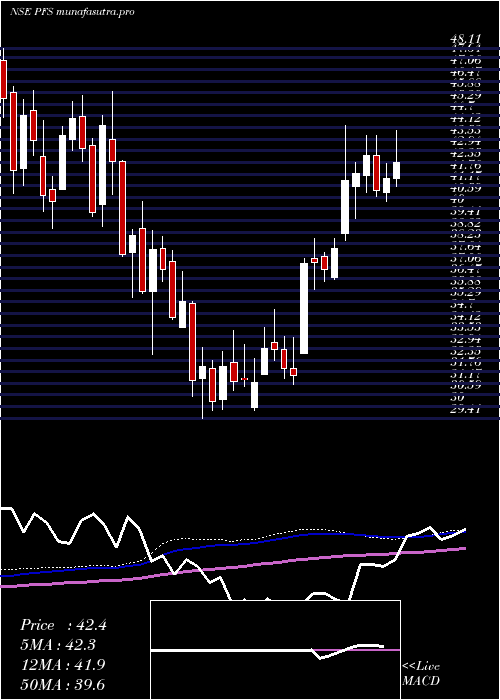Click the 37.06 price axis label
Viewport: 500px width, 700px height.
pos(465,259)
